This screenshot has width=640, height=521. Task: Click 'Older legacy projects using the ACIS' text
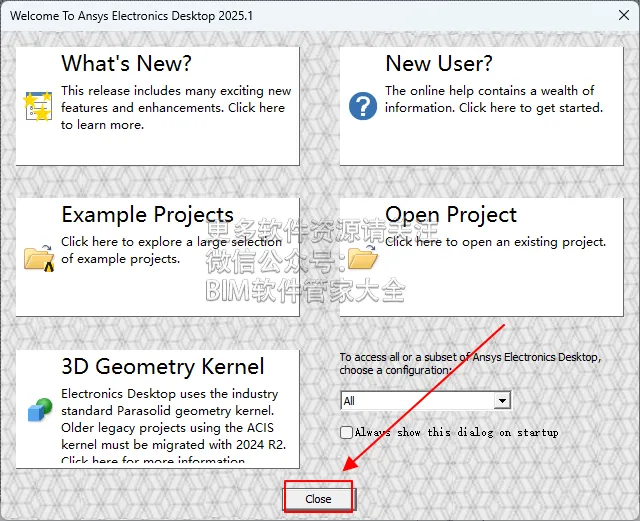click(167, 428)
